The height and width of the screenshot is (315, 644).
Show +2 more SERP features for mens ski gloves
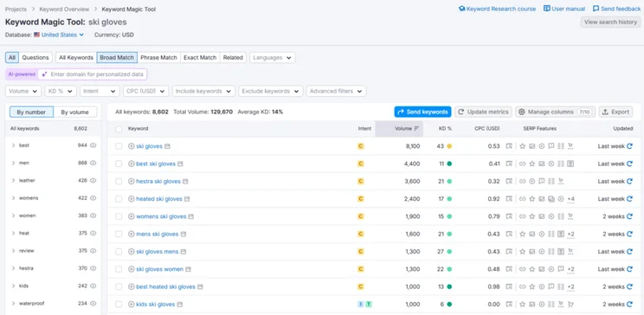pyautogui.click(x=571, y=235)
